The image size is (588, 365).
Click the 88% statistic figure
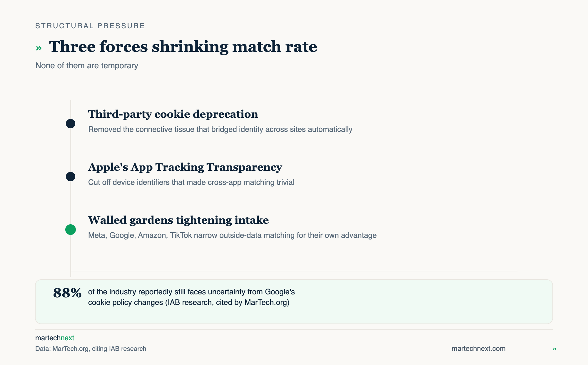pyautogui.click(x=67, y=293)
